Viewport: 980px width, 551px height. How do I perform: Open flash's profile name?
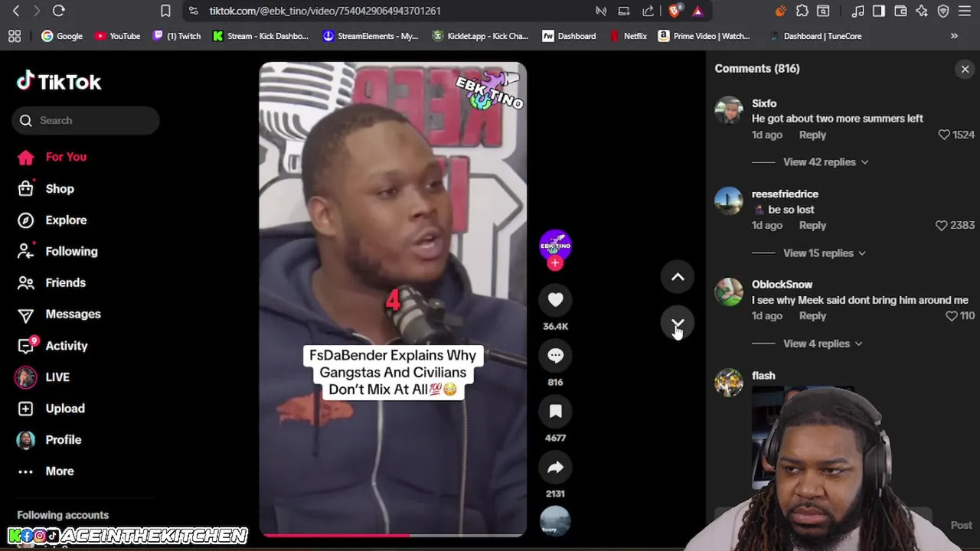[763, 376]
